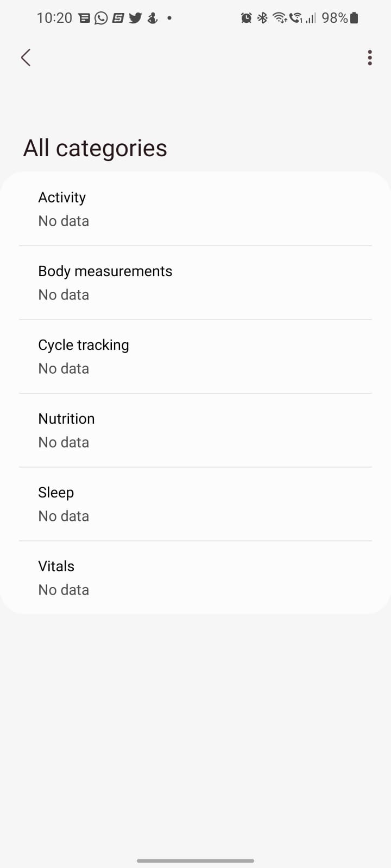Tap the battery icon in status bar
391x868 pixels.
[354, 18]
